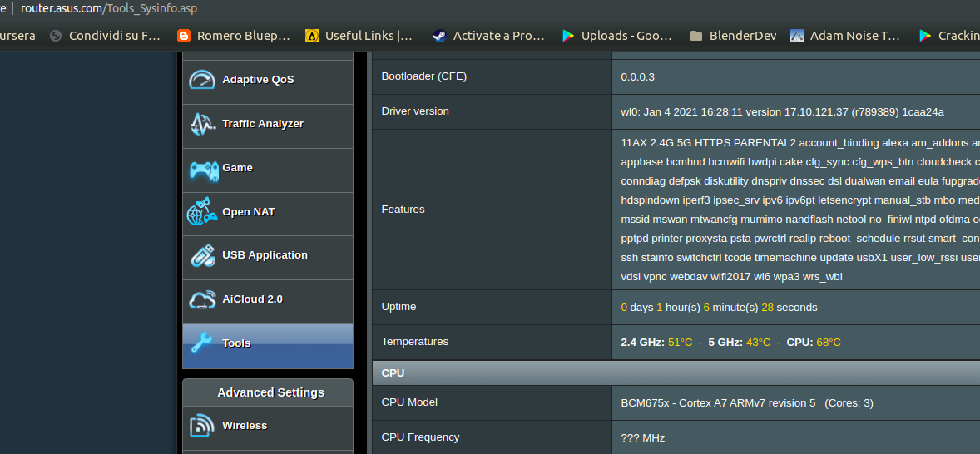This screenshot has width=980, height=454.
Task: Click the USB Application icon
Action: click(202, 255)
